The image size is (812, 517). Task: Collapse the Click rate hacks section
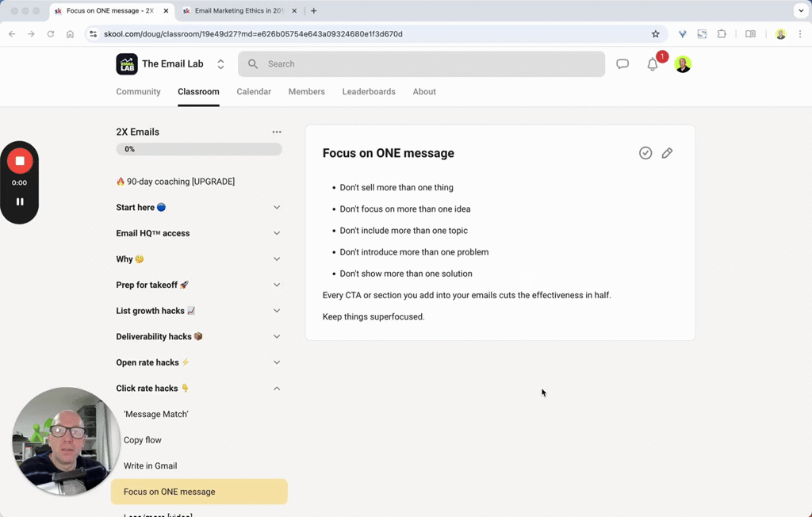coord(277,389)
